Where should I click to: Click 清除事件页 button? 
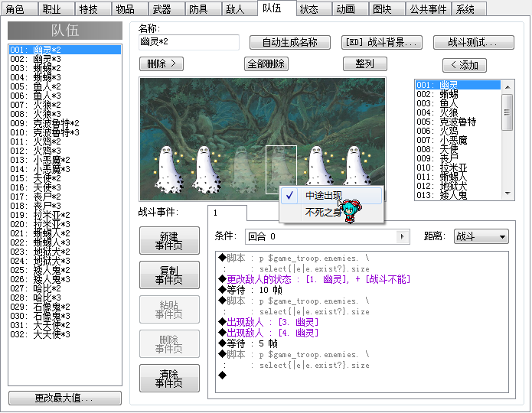point(169,379)
